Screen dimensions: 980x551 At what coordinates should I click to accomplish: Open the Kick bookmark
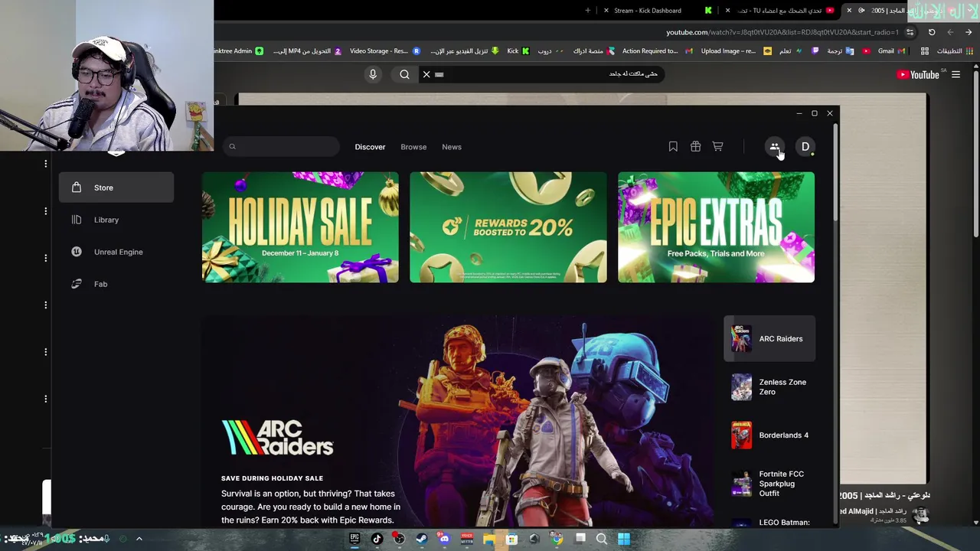pos(518,51)
